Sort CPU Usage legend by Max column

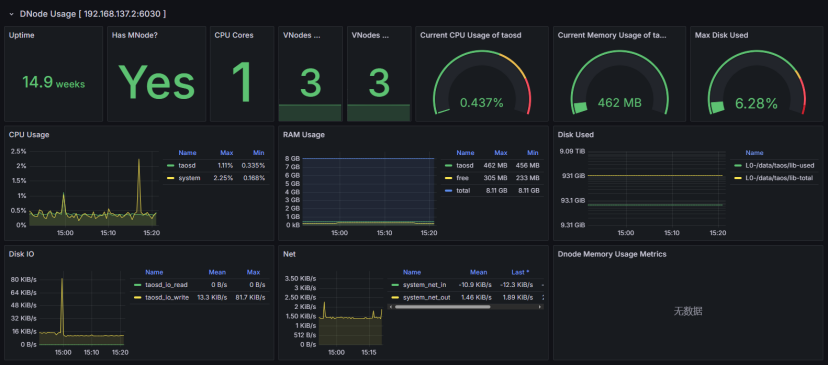click(226, 152)
